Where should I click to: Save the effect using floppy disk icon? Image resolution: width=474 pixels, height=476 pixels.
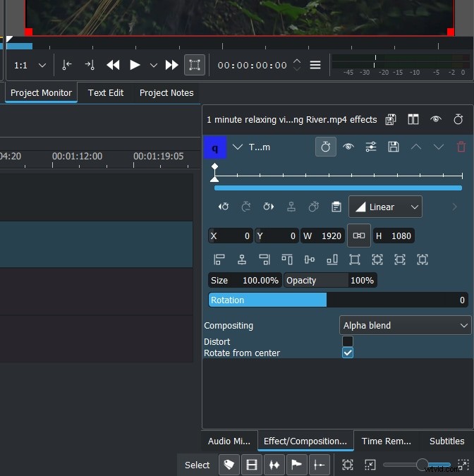point(394,147)
